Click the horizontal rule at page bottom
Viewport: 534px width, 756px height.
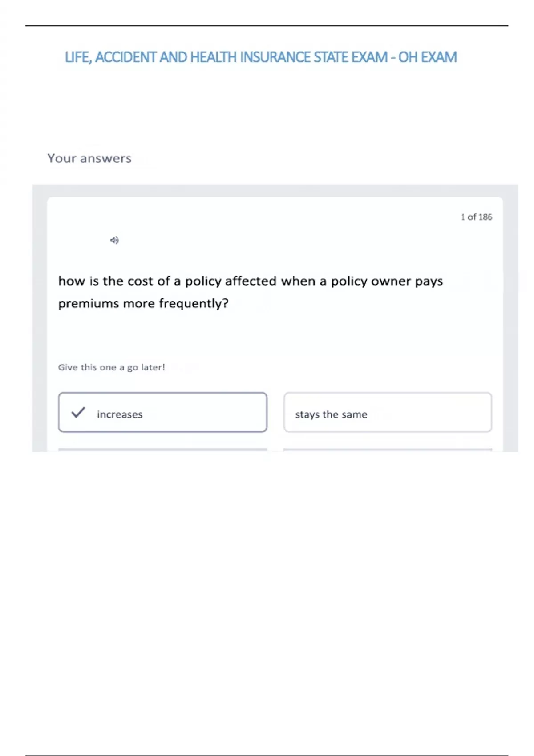pos(267,755)
